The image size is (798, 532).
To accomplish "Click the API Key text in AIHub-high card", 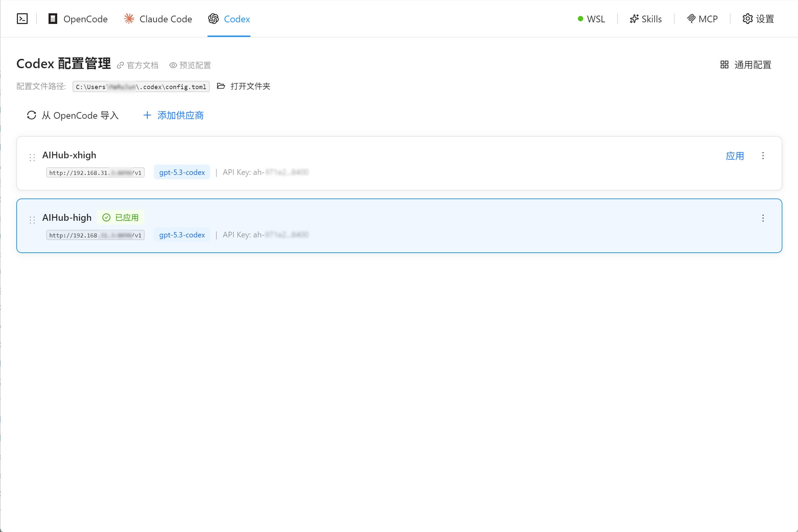I will pyautogui.click(x=266, y=234).
